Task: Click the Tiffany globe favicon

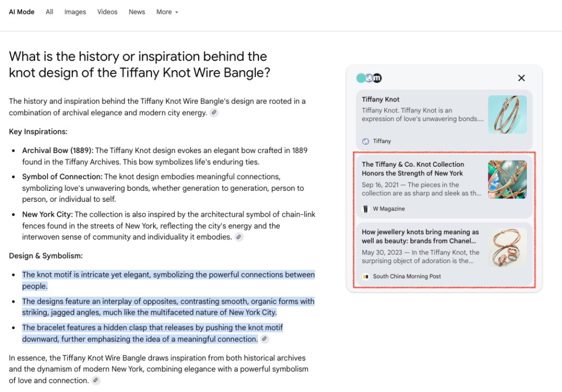Action: tap(366, 141)
